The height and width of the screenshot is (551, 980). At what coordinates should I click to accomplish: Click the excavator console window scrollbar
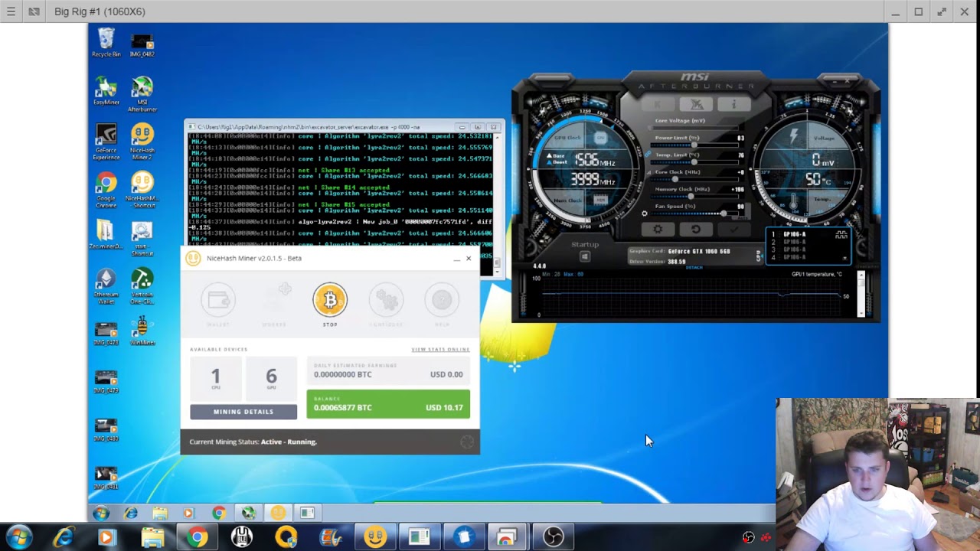pos(498,203)
